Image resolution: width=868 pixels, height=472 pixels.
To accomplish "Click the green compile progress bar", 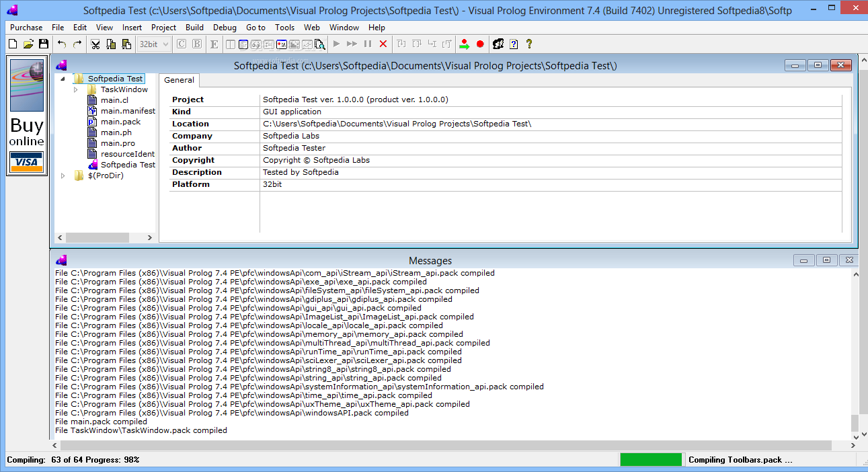I will (651, 460).
